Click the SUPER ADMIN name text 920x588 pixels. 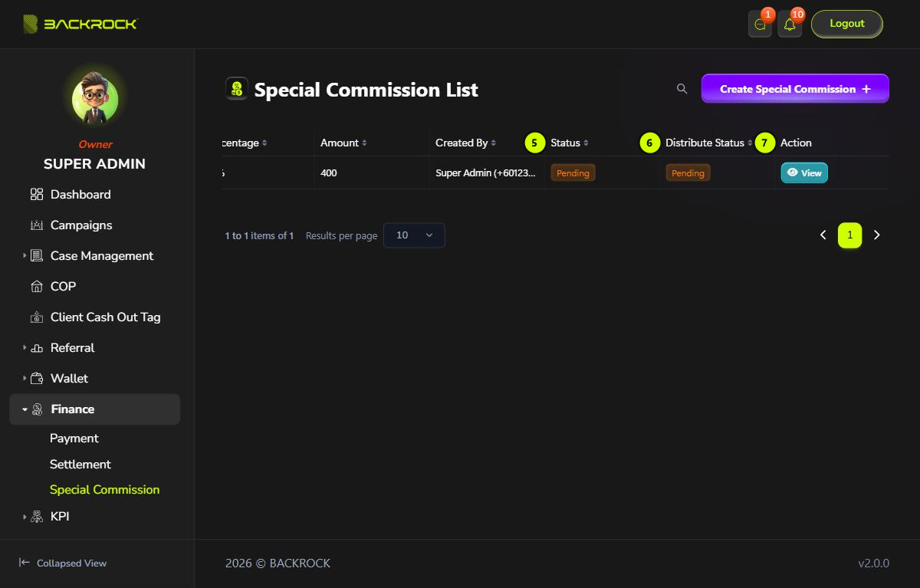[x=94, y=164]
